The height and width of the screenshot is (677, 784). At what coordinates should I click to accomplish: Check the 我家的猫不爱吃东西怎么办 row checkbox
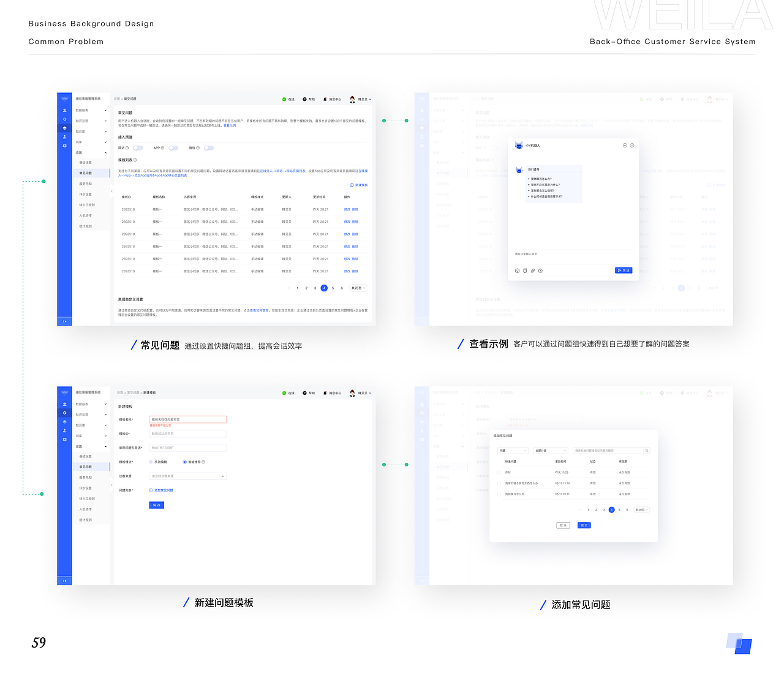[x=499, y=484]
